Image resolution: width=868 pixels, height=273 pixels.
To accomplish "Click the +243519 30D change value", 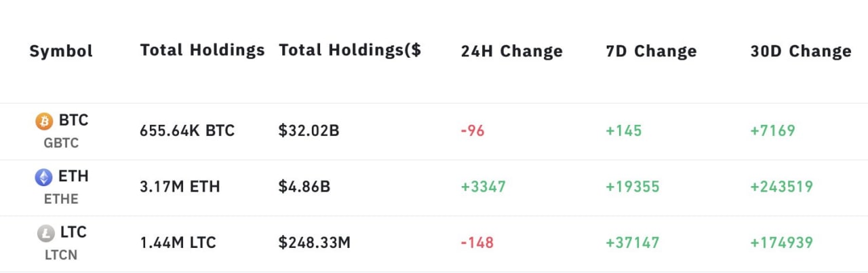I will [781, 186].
